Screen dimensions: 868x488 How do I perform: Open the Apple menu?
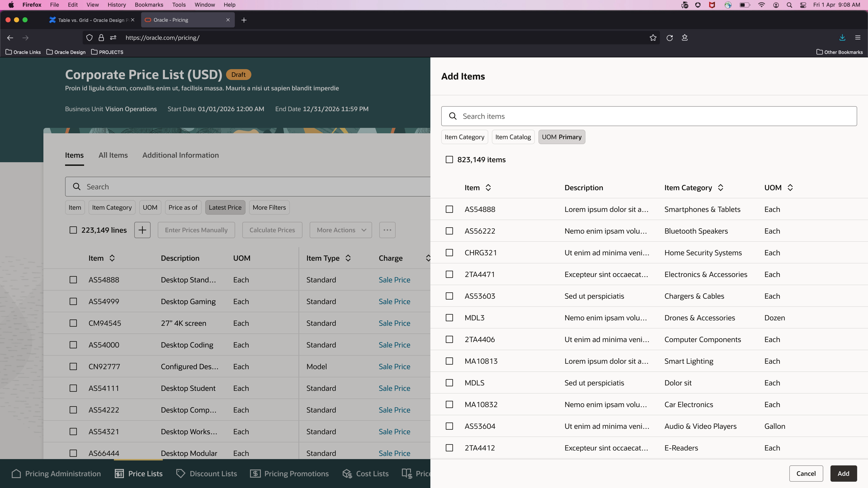point(11,5)
